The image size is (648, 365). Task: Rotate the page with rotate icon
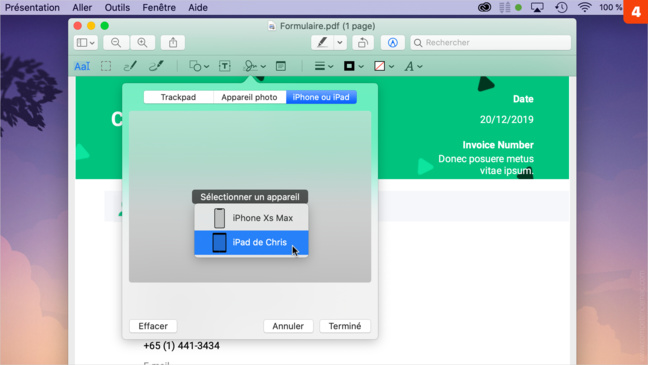(x=363, y=43)
